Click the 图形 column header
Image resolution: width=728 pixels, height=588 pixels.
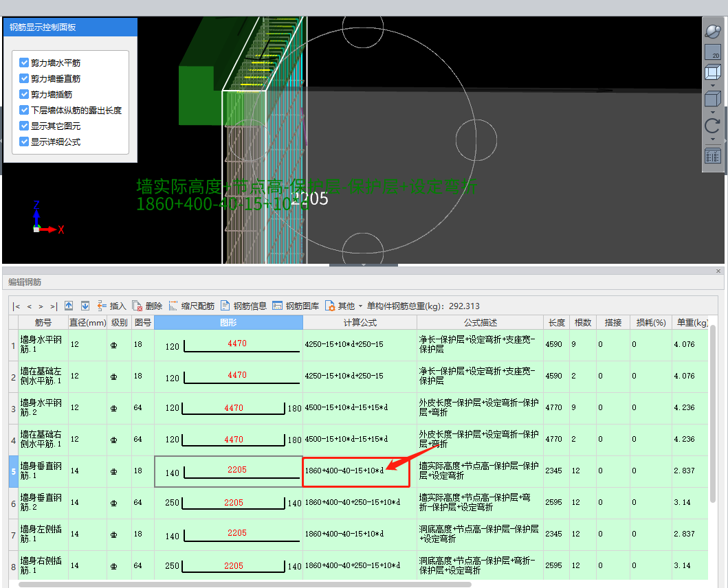tap(228, 323)
